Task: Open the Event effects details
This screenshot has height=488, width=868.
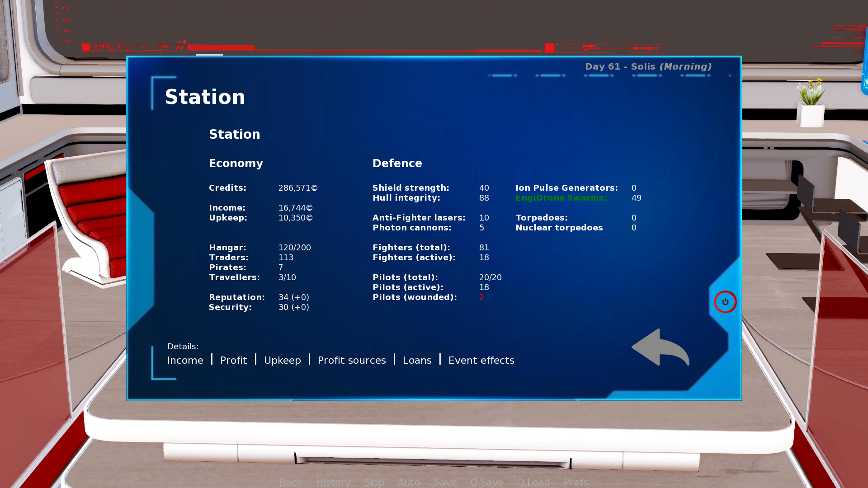Action: [x=481, y=360]
